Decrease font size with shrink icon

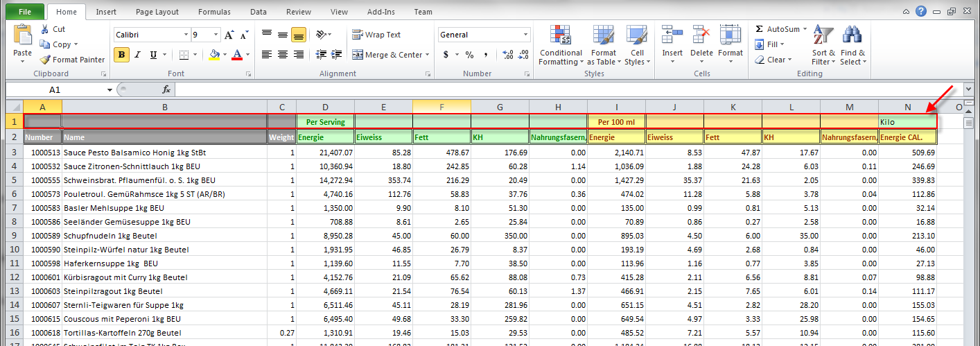[x=245, y=35]
